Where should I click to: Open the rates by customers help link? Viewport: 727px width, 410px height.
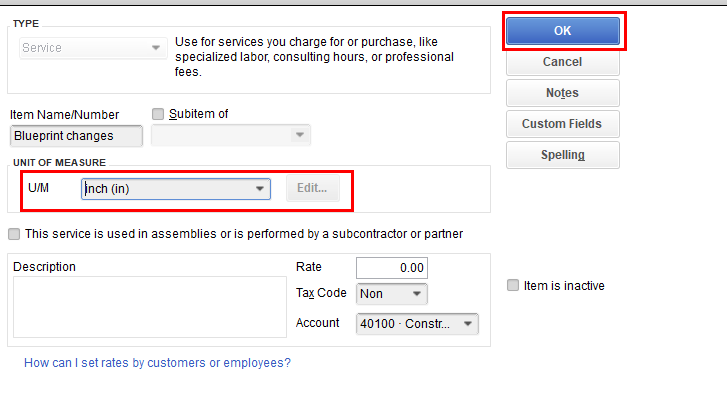pos(157,363)
